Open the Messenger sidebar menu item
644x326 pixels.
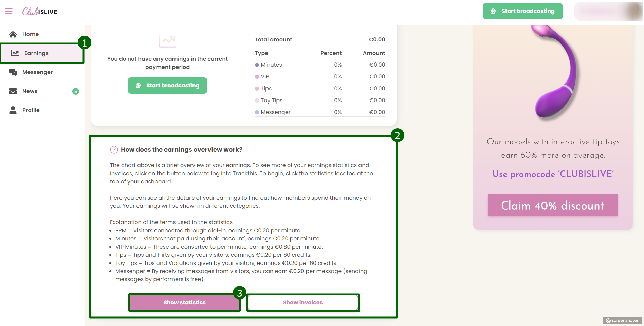(x=37, y=72)
